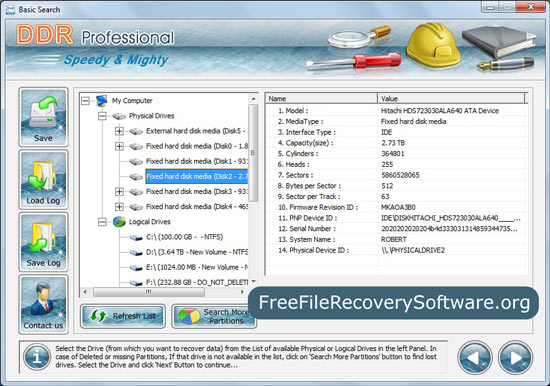550x386 pixels.
Task: Click the Value column header
Action: 451,99
